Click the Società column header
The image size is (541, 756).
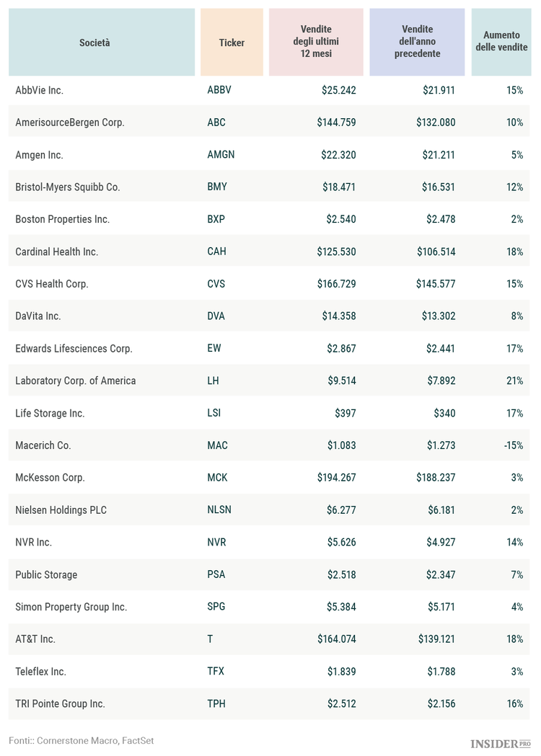tap(94, 43)
